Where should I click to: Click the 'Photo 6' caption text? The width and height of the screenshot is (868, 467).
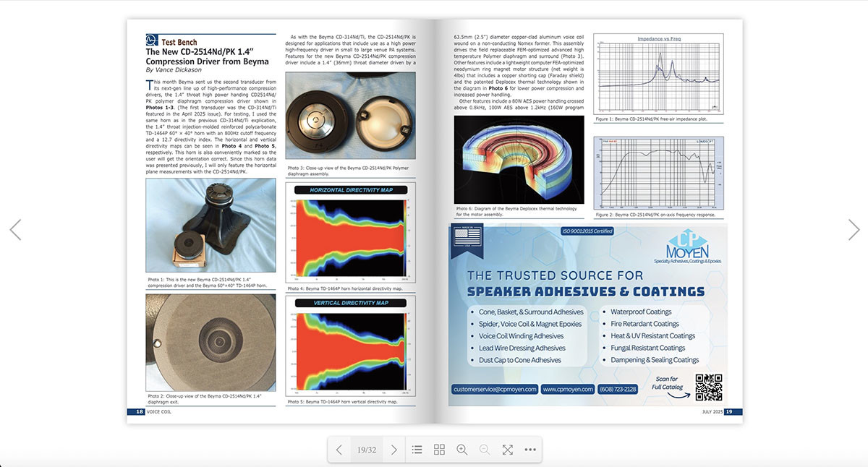516,211
